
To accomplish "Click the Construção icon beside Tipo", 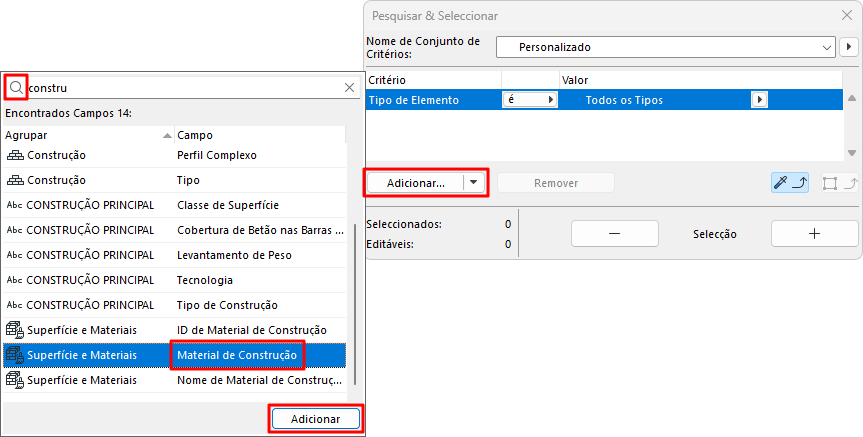I will 15,180.
